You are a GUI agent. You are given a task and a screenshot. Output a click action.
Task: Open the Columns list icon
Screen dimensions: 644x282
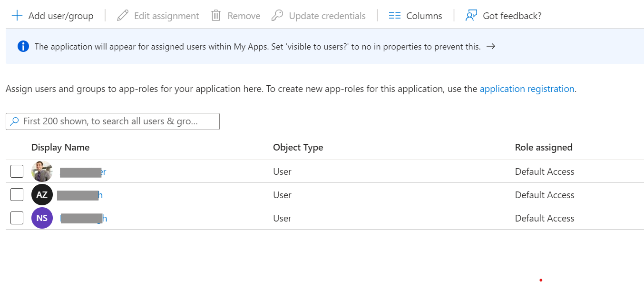point(395,16)
